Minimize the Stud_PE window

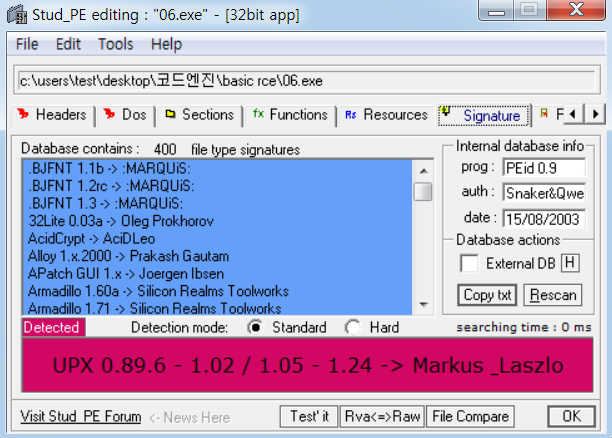point(496,10)
